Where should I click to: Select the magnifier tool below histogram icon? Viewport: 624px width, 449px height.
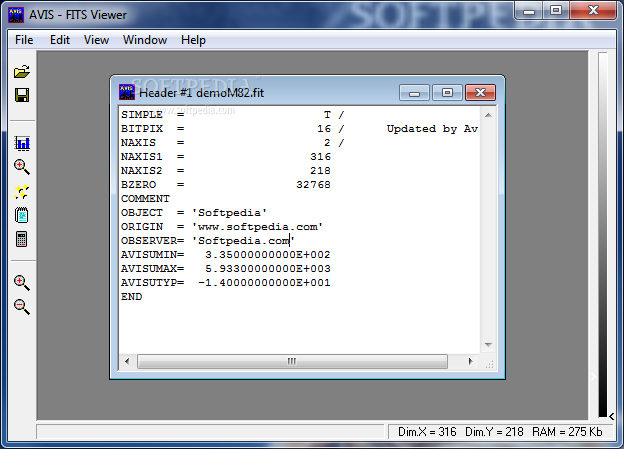tap(22, 167)
